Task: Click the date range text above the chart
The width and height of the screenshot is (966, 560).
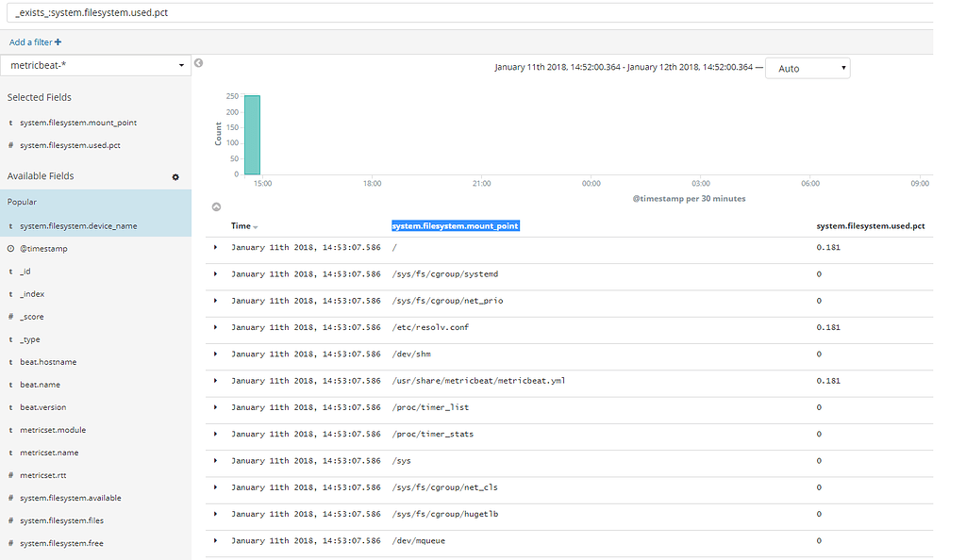Action: (624, 67)
